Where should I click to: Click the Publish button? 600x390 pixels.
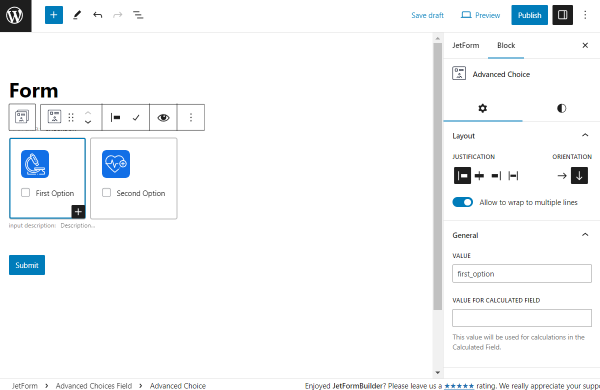pyautogui.click(x=529, y=15)
